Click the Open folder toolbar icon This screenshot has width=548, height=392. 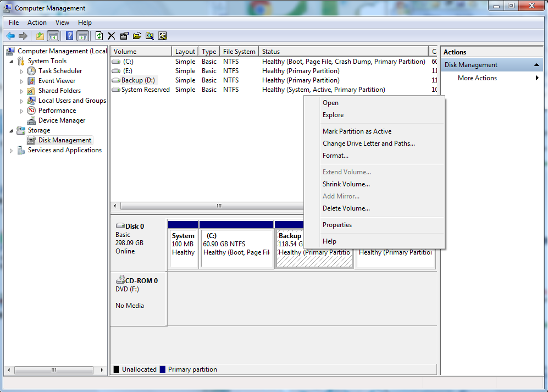[x=137, y=36]
